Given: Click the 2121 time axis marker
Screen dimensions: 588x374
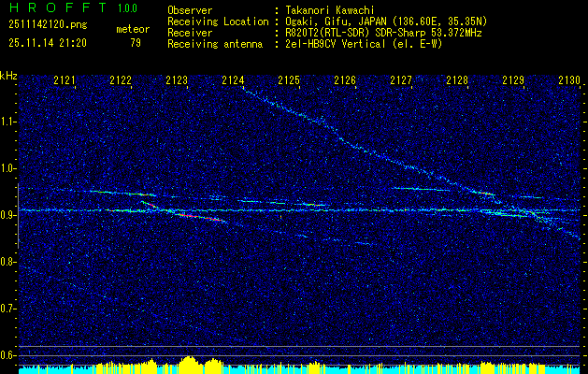Looking at the screenshot, I should coord(65,80).
